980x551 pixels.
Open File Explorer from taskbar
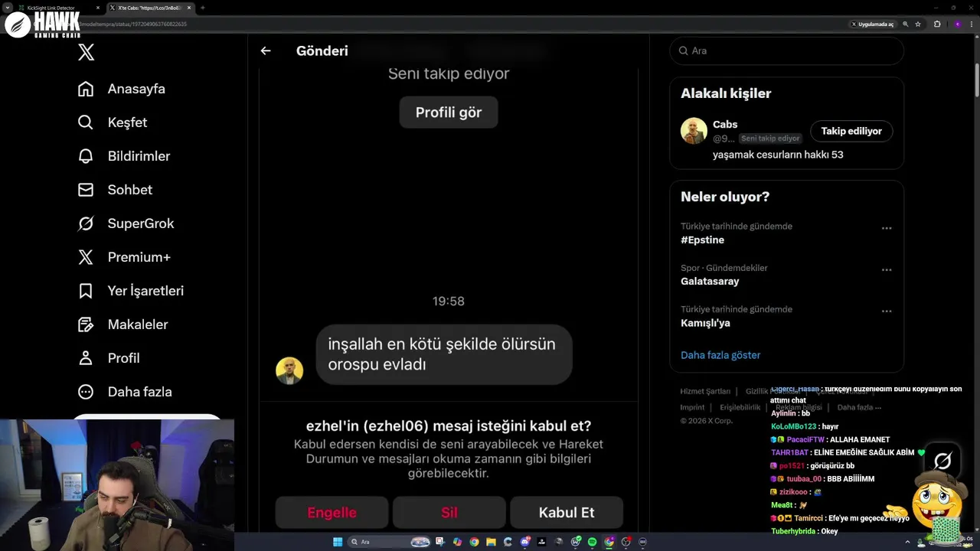[491, 542]
